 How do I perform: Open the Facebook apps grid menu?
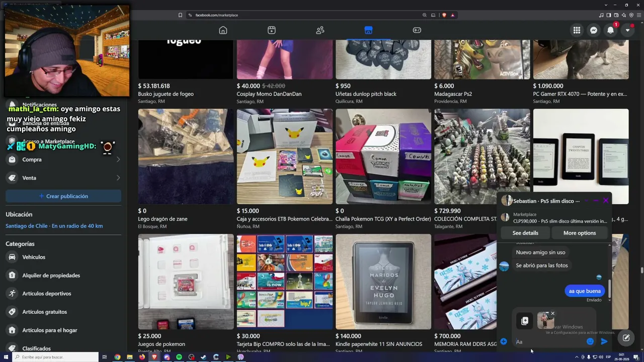pos(577,30)
